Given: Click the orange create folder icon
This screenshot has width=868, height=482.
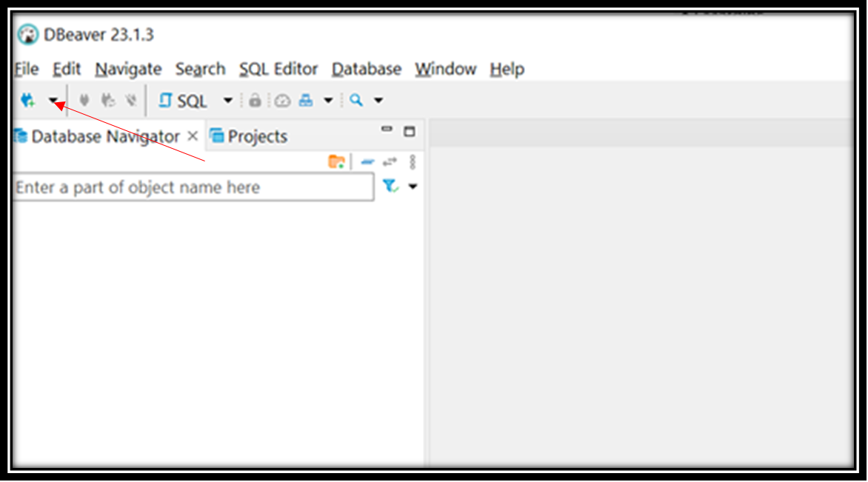Looking at the screenshot, I should (x=336, y=161).
